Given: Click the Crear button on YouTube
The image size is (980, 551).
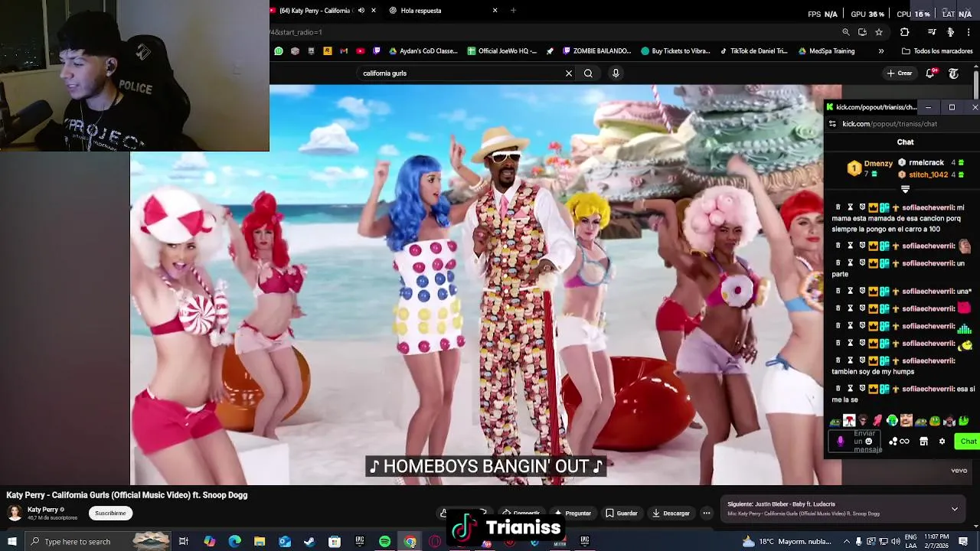Looking at the screenshot, I should coord(900,73).
